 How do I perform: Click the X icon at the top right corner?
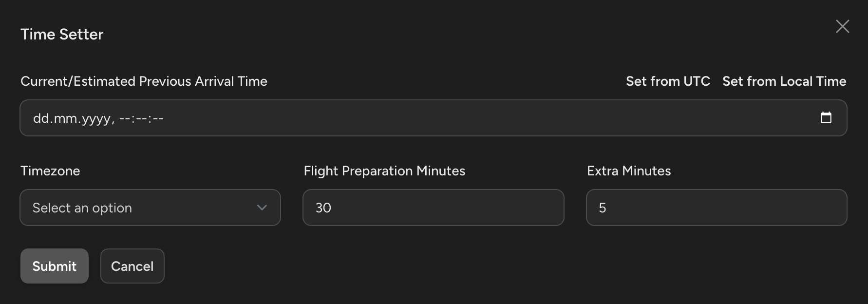point(842,27)
